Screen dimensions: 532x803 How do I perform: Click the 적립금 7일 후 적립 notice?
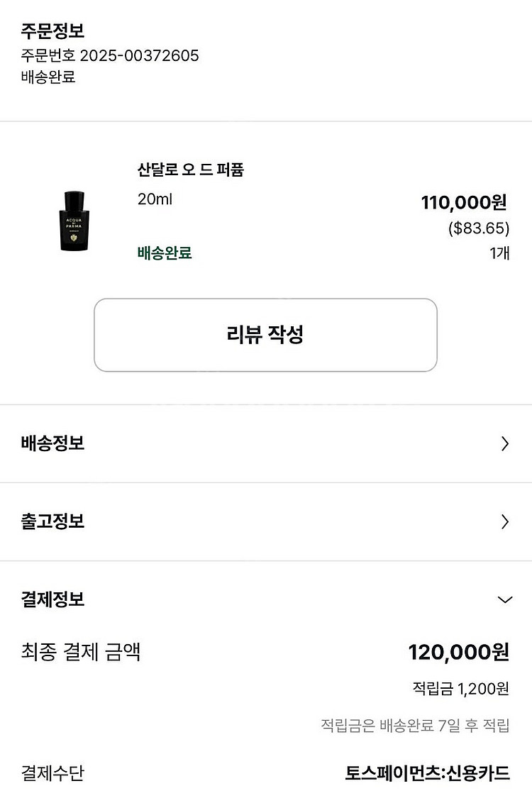click(415, 726)
